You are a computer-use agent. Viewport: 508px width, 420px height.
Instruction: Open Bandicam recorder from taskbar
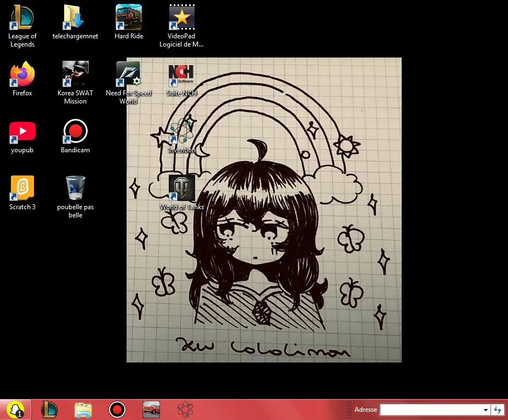117,410
